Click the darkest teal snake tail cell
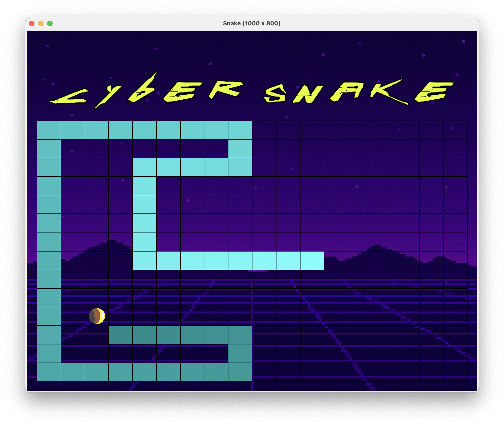Viewport: 504px width, 426px height. point(121,335)
